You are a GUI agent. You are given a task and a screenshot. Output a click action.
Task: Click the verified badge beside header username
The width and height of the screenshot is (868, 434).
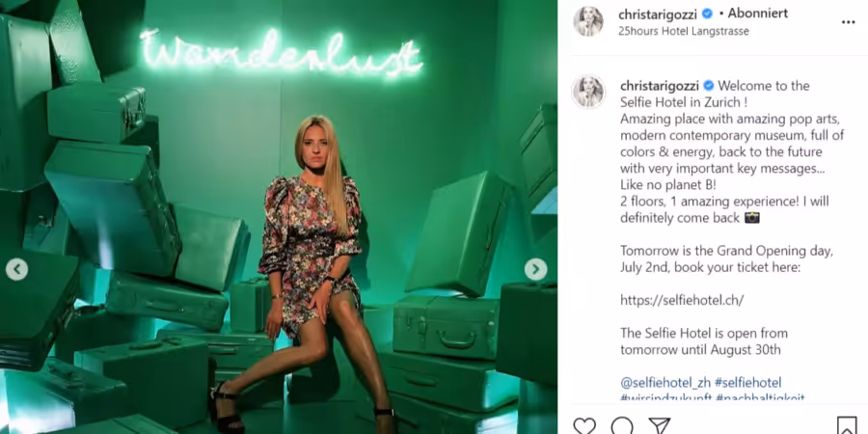(707, 14)
